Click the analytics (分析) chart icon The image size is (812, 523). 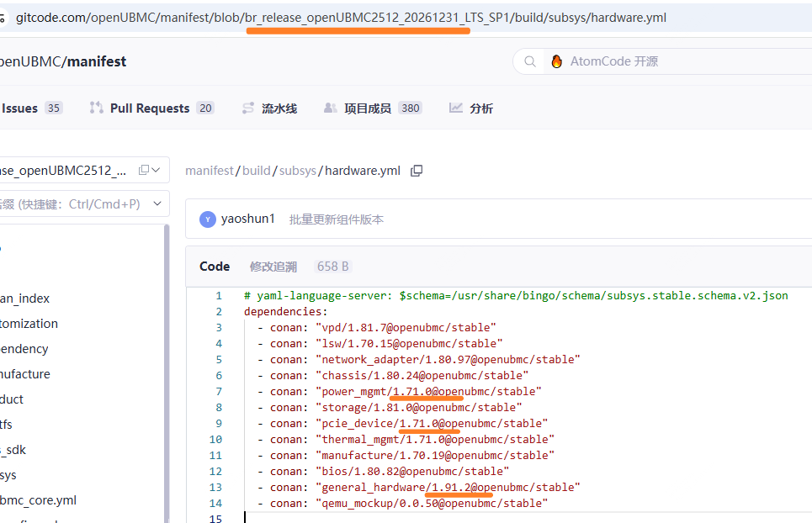456,108
